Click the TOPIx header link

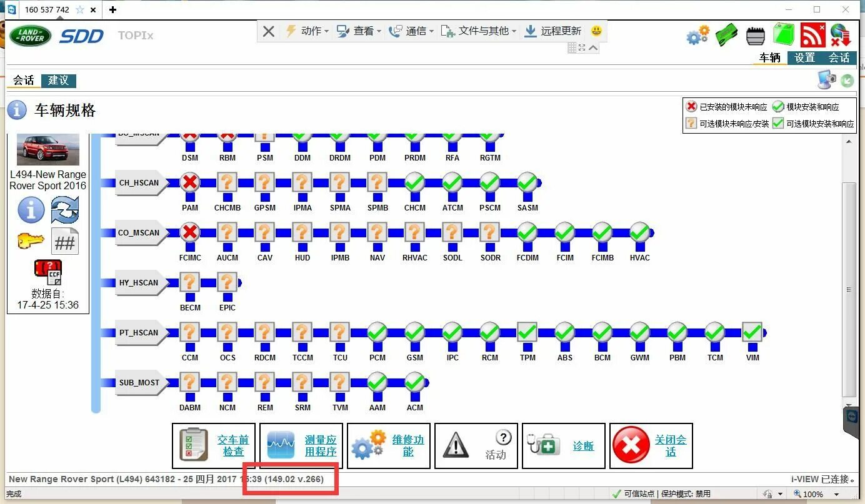coord(136,36)
